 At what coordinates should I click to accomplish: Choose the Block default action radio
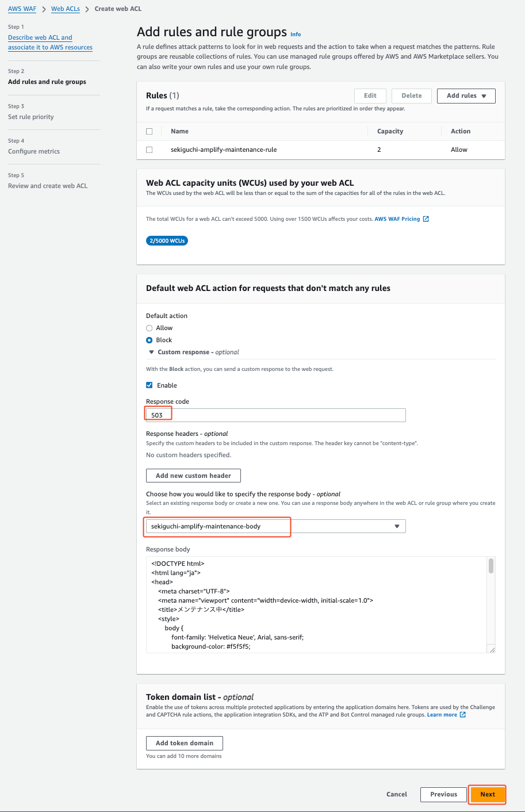pos(150,340)
